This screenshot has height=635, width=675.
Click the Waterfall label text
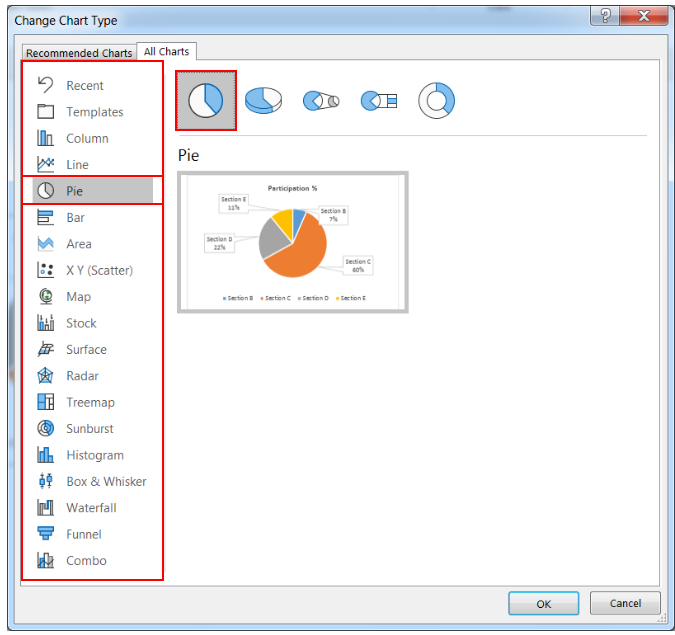coord(91,508)
